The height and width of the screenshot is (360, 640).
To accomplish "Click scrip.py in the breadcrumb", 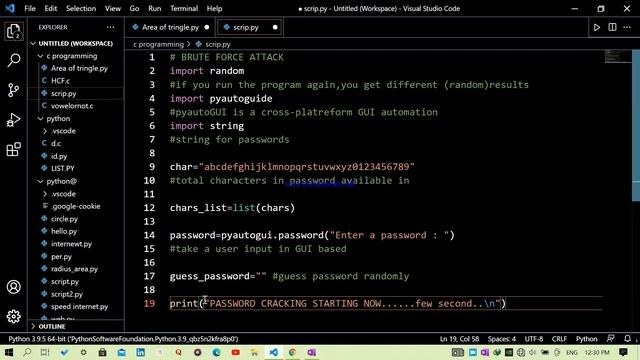I will pyautogui.click(x=218, y=44).
